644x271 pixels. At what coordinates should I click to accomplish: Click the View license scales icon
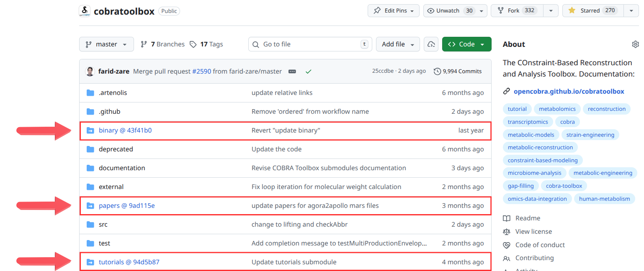(507, 231)
